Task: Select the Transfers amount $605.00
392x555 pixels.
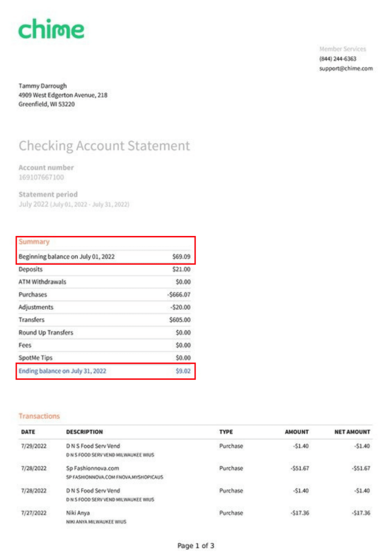Action: point(180,319)
